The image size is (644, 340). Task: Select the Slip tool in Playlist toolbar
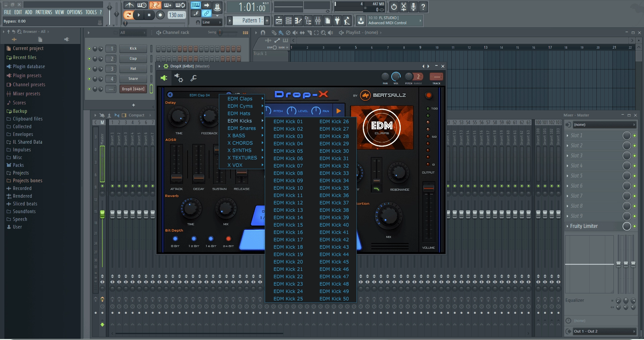coord(302,33)
